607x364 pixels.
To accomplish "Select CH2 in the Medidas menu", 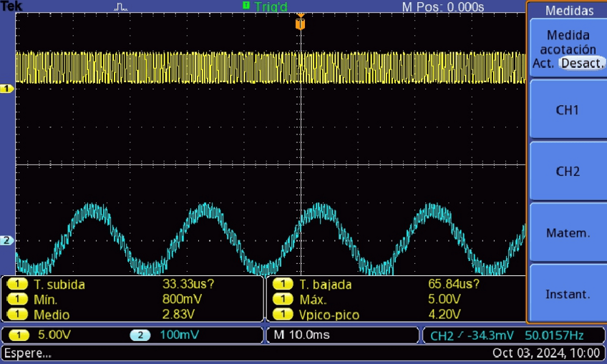I will click(x=567, y=172).
